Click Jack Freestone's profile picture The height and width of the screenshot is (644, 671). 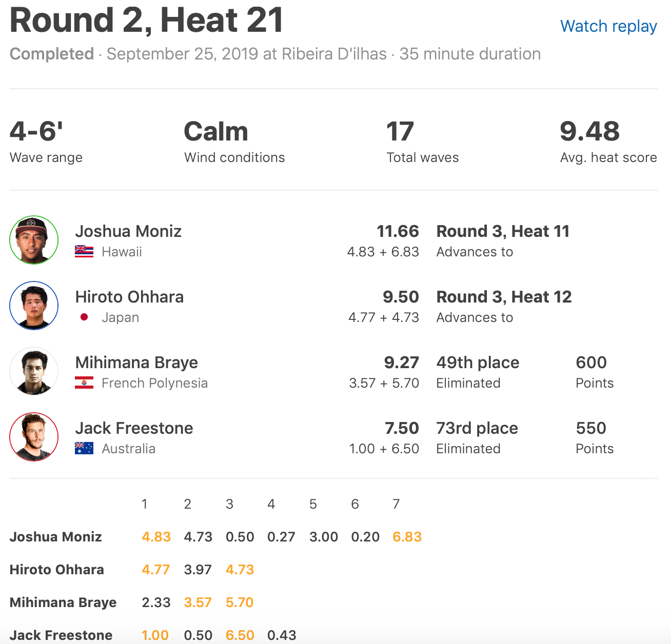(34, 437)
